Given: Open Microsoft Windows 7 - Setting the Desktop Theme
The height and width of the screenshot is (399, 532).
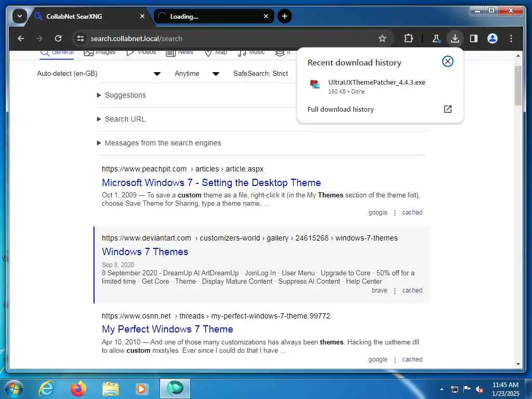Looking at the screenshot, I should tap(211, 183).
